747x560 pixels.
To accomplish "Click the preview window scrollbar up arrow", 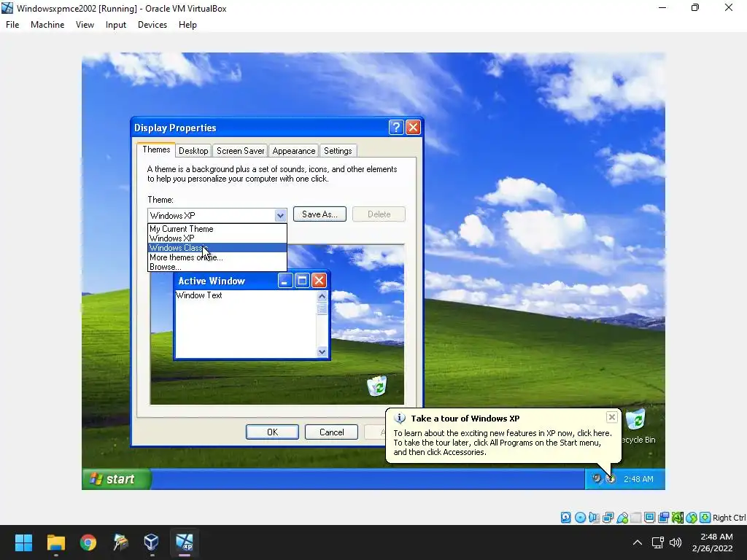I will point(322,296).
